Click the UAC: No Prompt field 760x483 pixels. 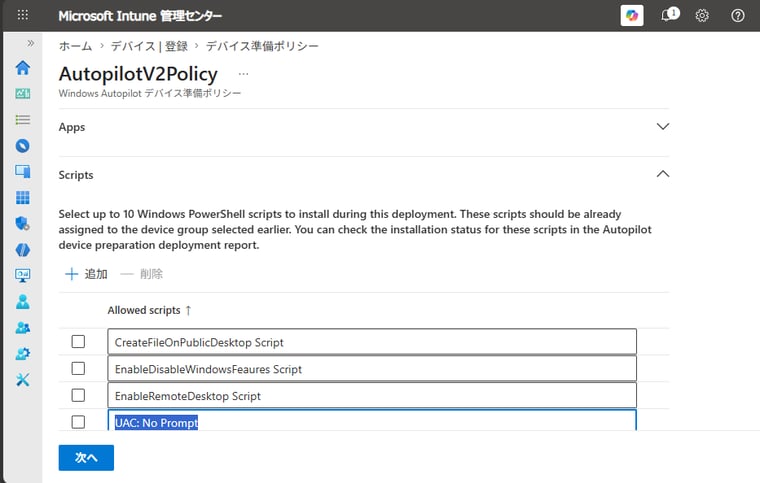pos(372,420)
